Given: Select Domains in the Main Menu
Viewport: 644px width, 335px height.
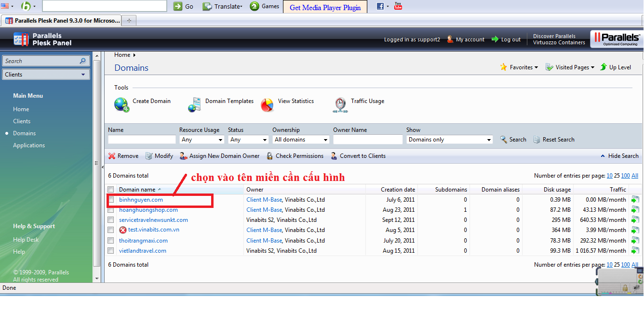Looking at the screenshot, I should coord(25,133).
